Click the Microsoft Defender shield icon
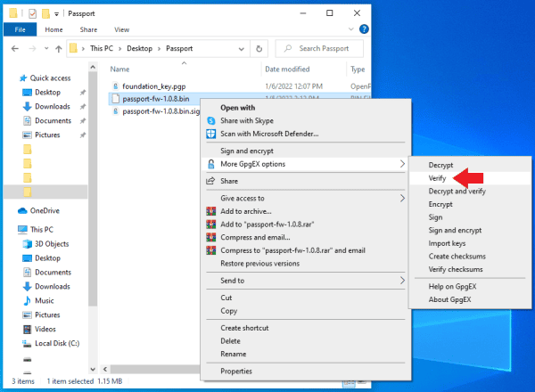 [210, 134]
